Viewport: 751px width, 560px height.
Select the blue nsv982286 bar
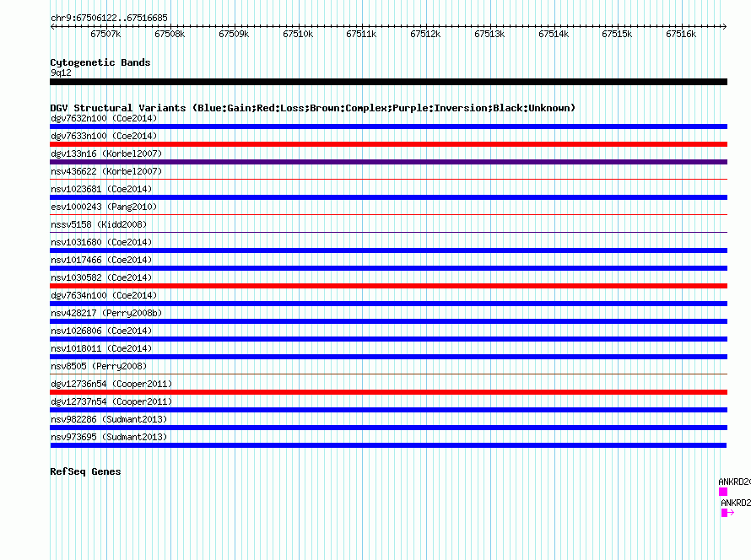pos(388,428)
